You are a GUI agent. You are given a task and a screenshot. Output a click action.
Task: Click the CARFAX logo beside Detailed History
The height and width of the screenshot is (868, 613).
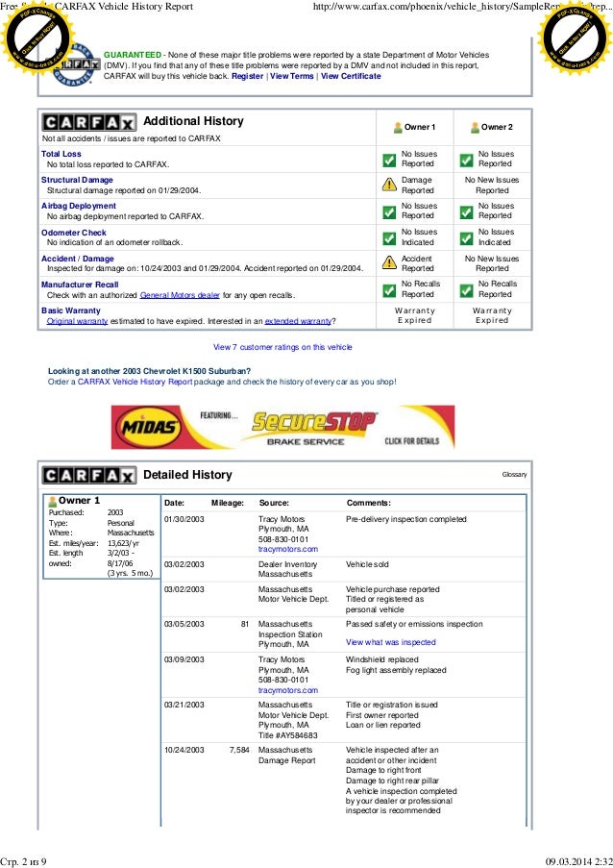(89, 476)
